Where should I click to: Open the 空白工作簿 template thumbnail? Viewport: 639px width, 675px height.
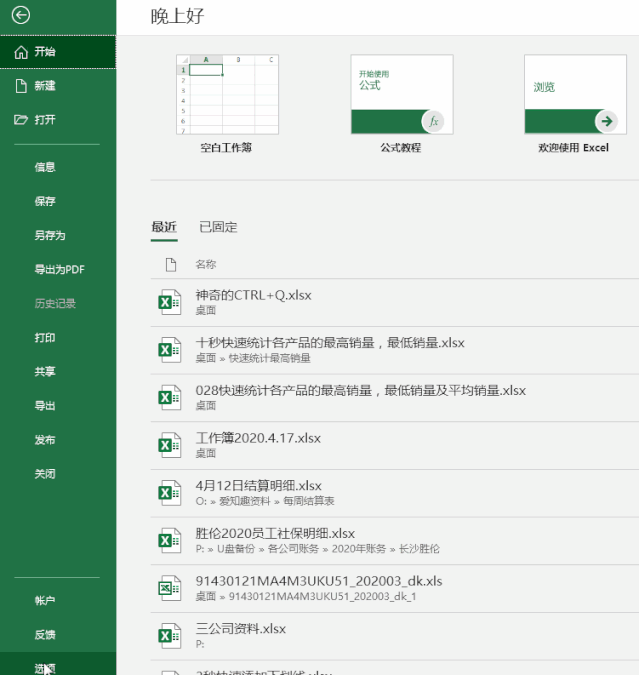[x=227, y=94]
